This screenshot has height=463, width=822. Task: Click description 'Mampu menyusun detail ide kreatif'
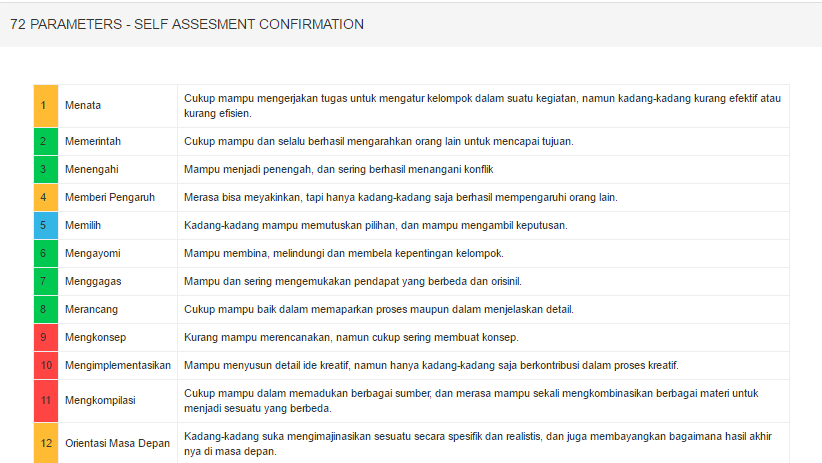coord(431,365)
